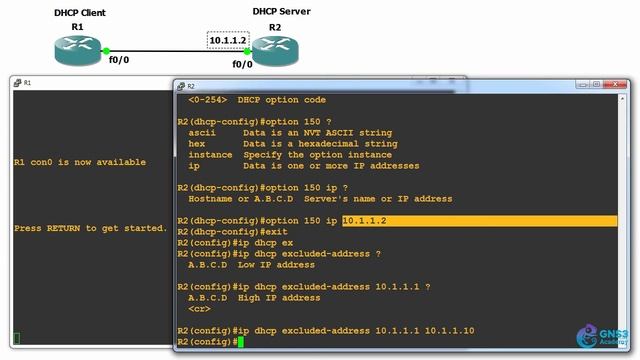This screenshot has height=360, width=640.
Task: Click the 'R2(dhcp-config)#option 150 ip ?' line
Action: (x=262, y=188)
